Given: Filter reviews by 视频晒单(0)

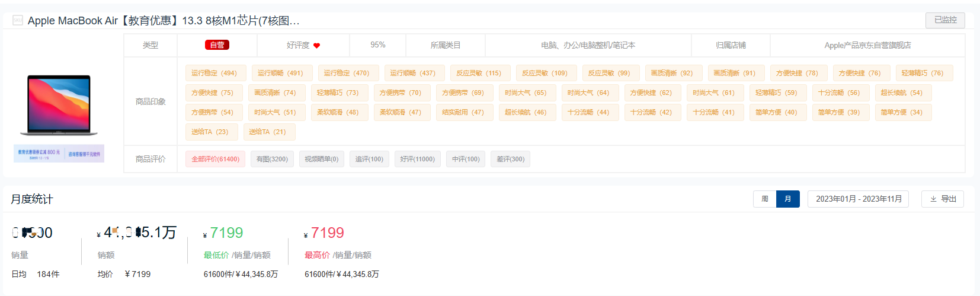Looking at the screenshot, I should [x=322, y=159].
